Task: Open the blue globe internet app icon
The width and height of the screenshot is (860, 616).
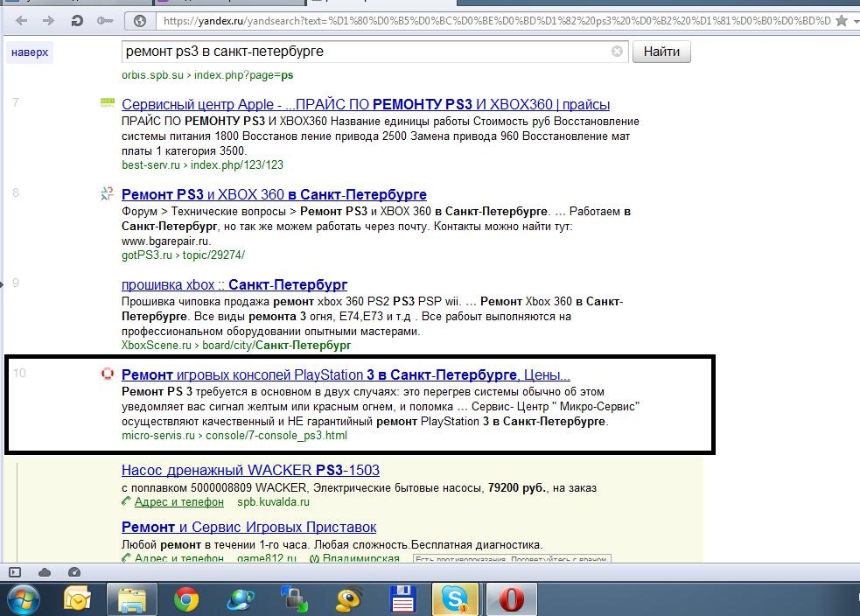Action: coord(241,599)
